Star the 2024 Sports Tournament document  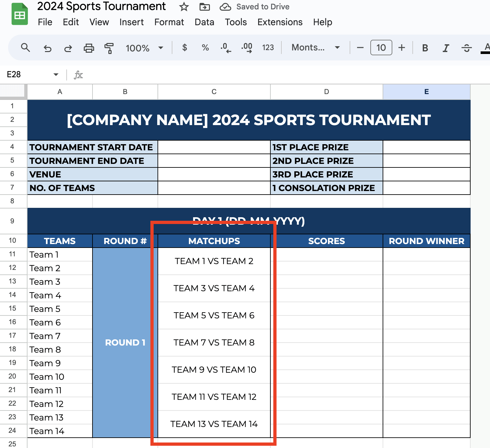click(x=184, y=7)
